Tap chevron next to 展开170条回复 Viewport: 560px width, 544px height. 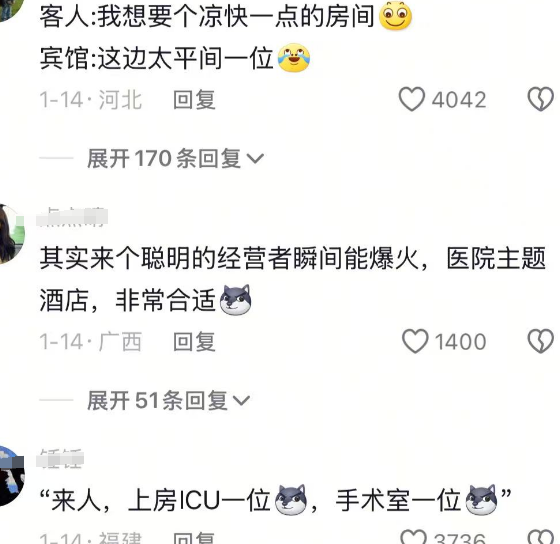pyautogui.click(x=255, y=158)
